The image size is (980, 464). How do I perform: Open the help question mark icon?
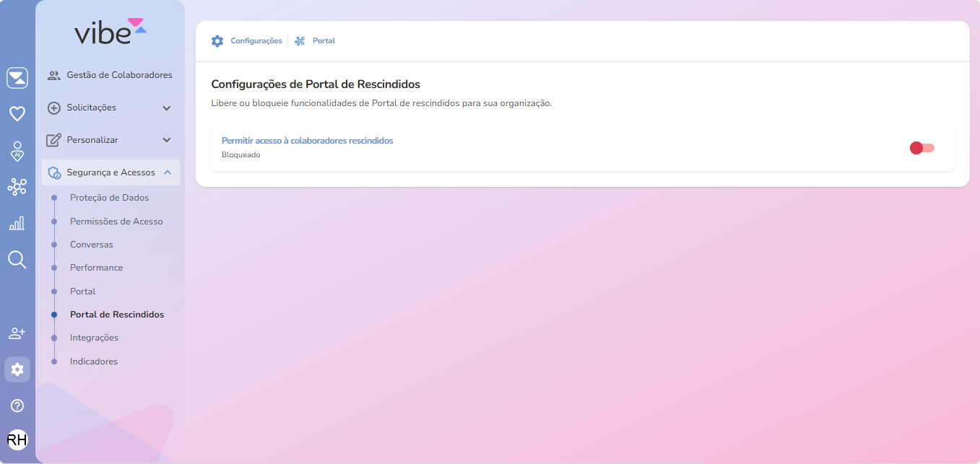coord(17,406)
